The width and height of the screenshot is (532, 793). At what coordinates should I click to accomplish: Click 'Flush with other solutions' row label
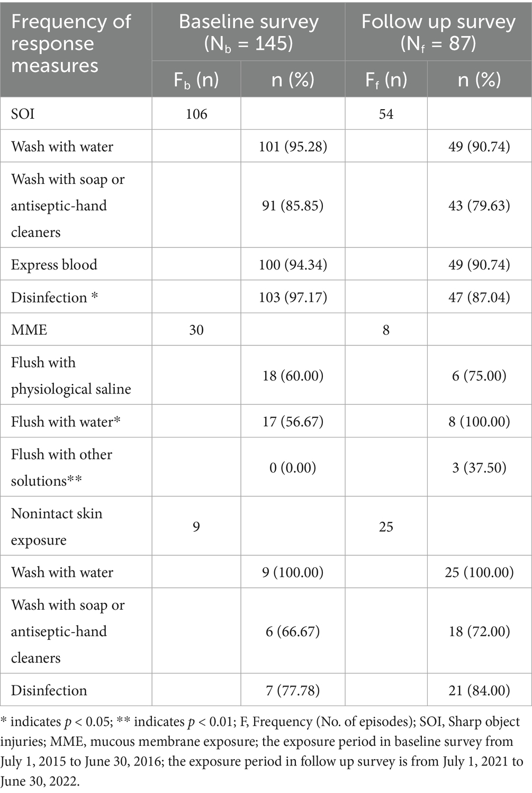tap(61, 467)
